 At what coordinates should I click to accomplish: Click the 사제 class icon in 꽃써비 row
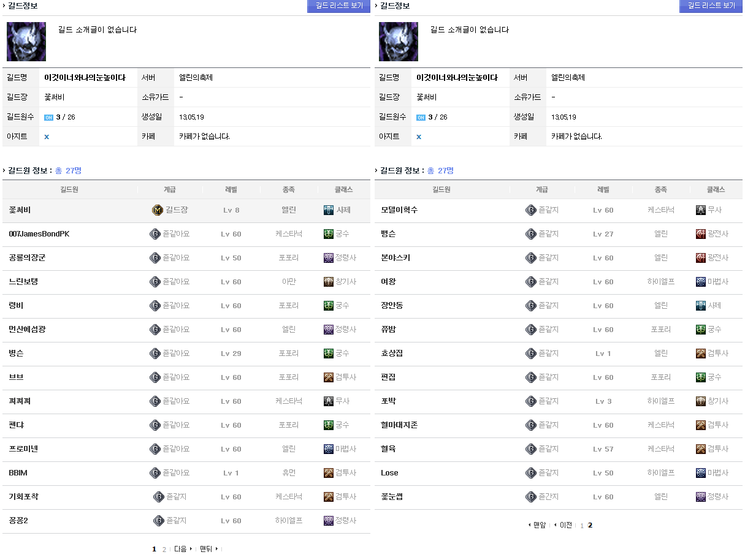[x=329, y=210]
